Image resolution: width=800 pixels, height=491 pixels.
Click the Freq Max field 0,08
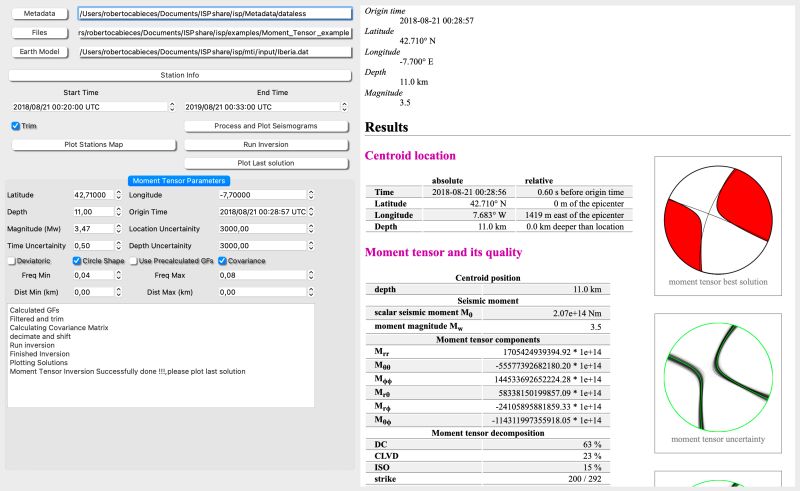[x=262, y=275]
